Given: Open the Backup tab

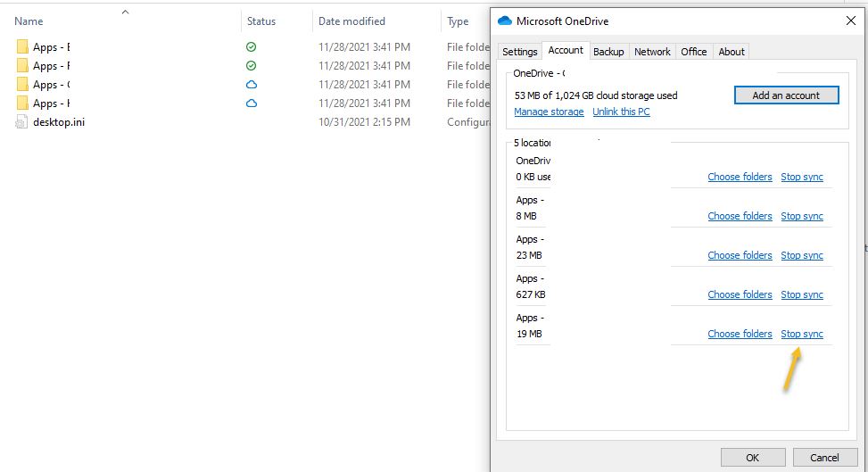Looking at the screenshot, I should [x=609, y=52].
